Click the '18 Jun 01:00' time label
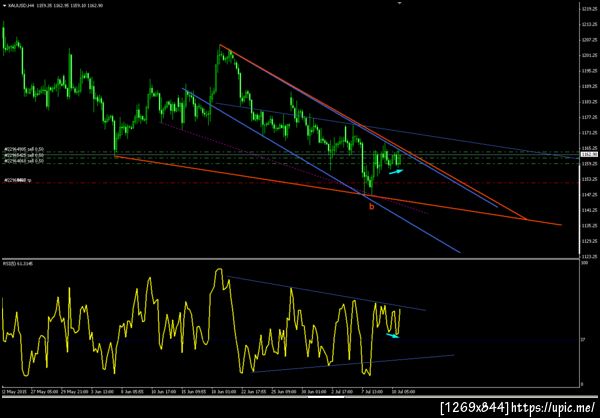The image size is (600, 418). click(x=223, y=392)
